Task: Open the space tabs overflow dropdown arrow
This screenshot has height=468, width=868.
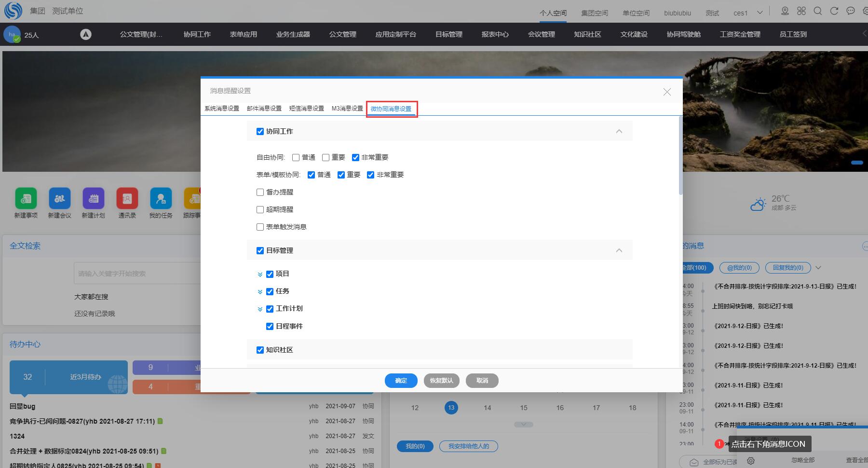Action: click(760, 13)
